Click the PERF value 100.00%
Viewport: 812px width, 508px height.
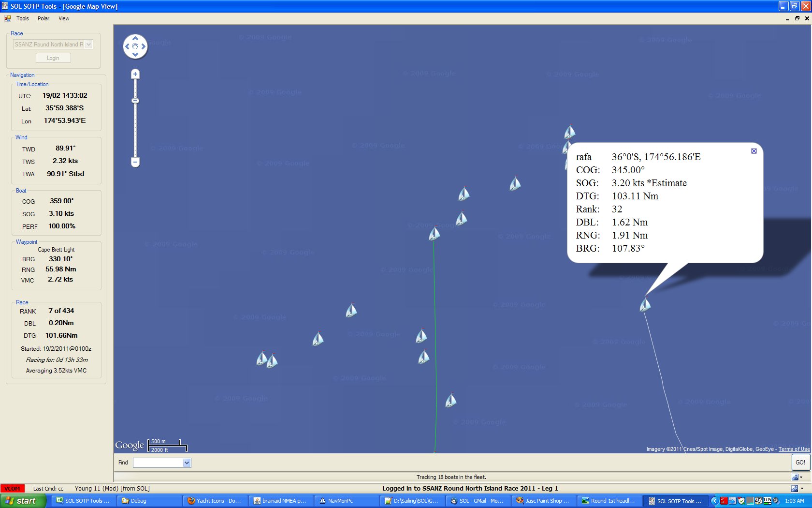click(61, 226)
